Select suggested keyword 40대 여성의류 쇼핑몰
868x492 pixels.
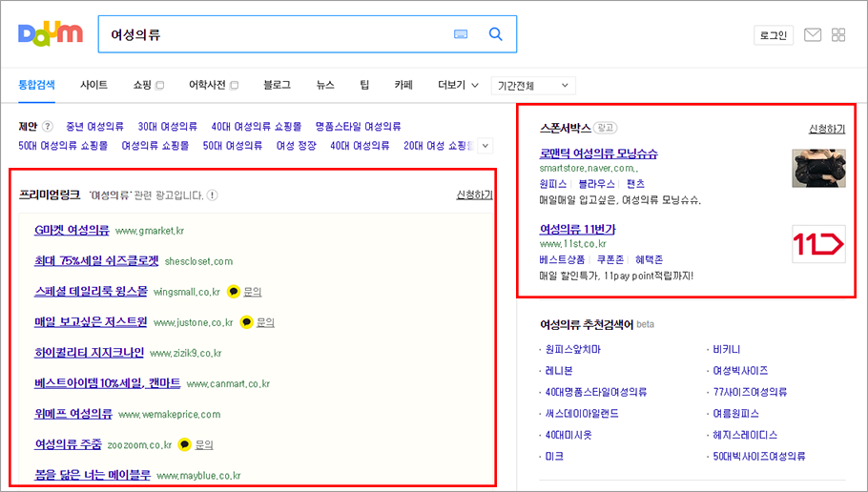click(257, 127)
